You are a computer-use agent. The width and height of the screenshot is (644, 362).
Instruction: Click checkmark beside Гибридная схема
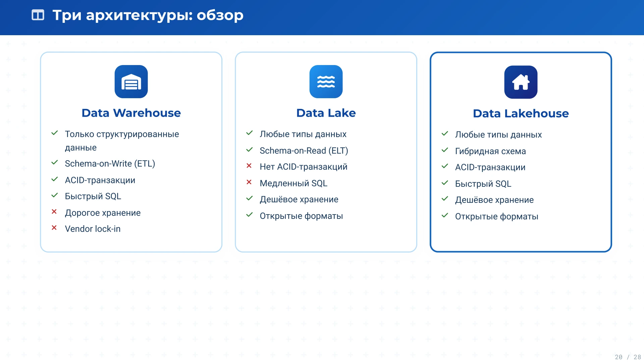pos(445,150)
